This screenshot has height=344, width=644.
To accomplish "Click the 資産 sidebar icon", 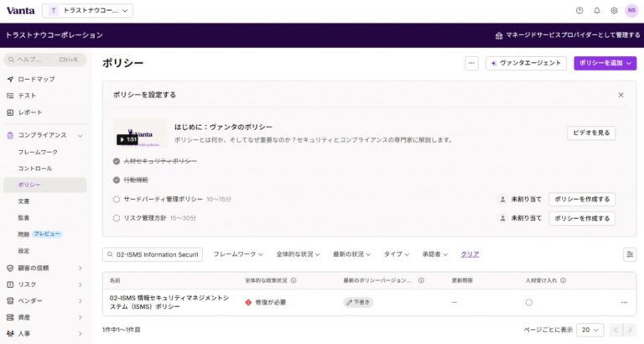I will click(x=10, y=317).
